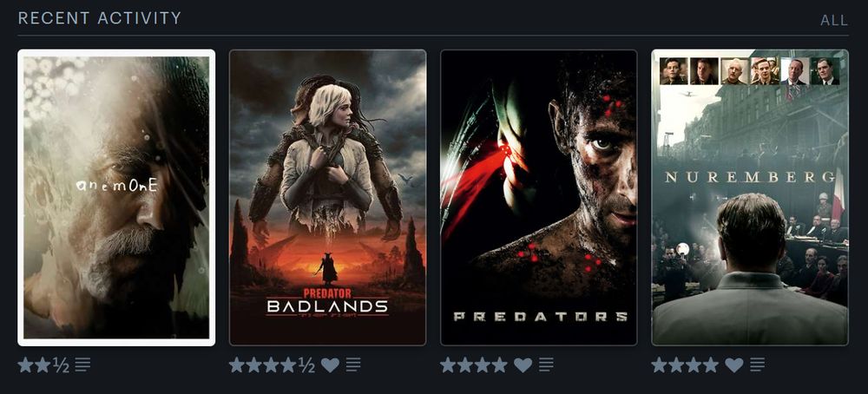The height and width of the screenshot is (394, 868).
Task: Open the review icon under Nuremberg
Action: (757, 364)
